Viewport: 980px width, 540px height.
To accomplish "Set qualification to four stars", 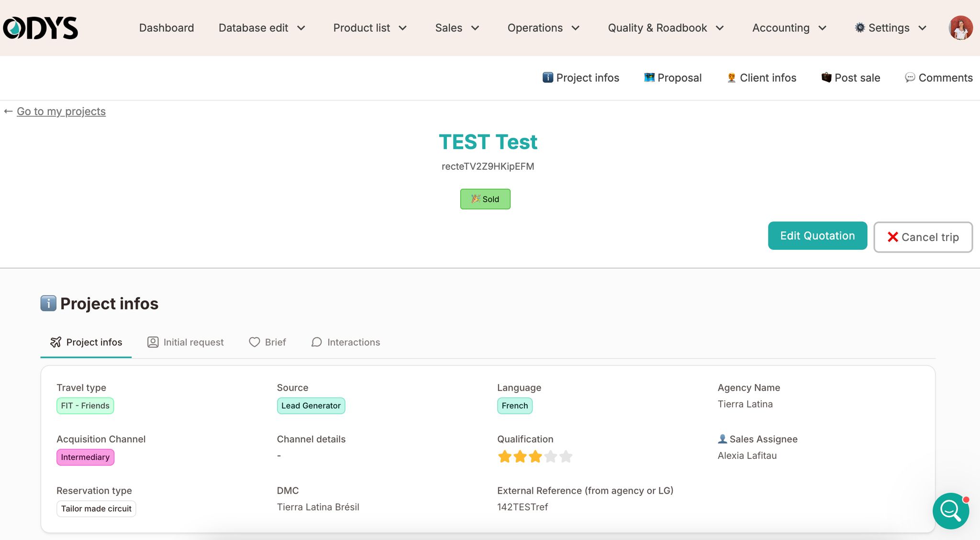I will pos(551,456).
